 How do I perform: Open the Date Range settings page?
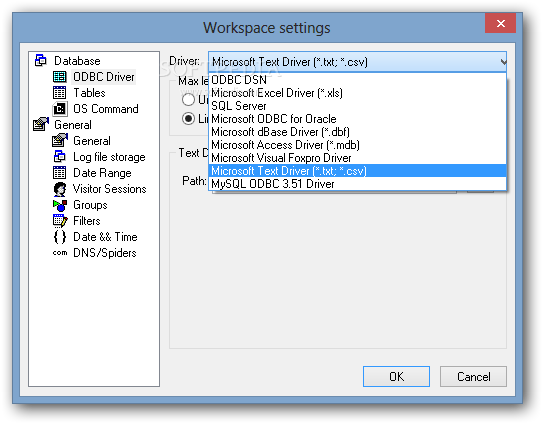102,173
